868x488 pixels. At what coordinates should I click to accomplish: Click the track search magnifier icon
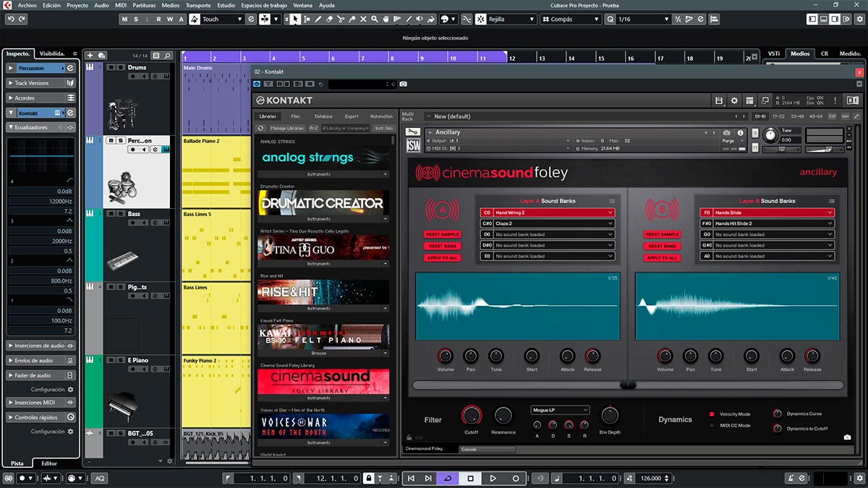(167, 56)
